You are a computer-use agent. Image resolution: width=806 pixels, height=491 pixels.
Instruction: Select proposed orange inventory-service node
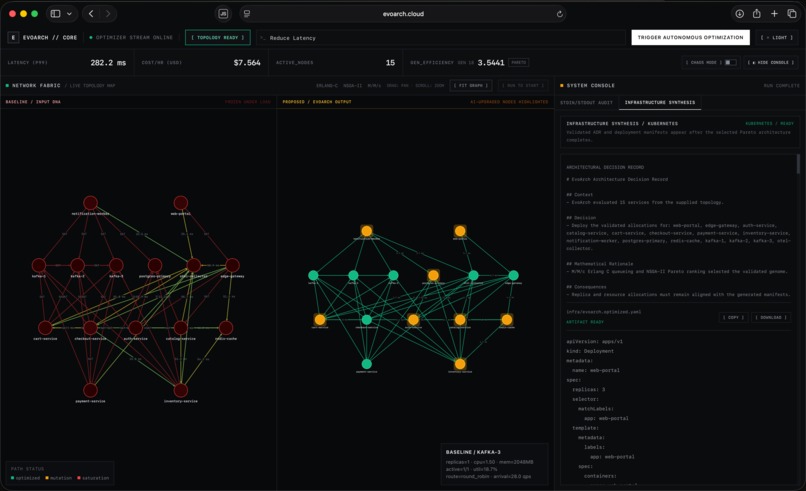460,364
